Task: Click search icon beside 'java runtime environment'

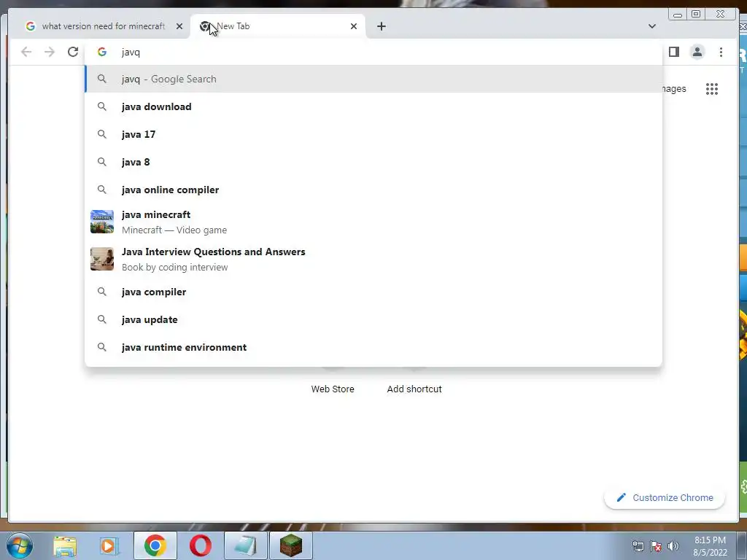Action: 102,347
